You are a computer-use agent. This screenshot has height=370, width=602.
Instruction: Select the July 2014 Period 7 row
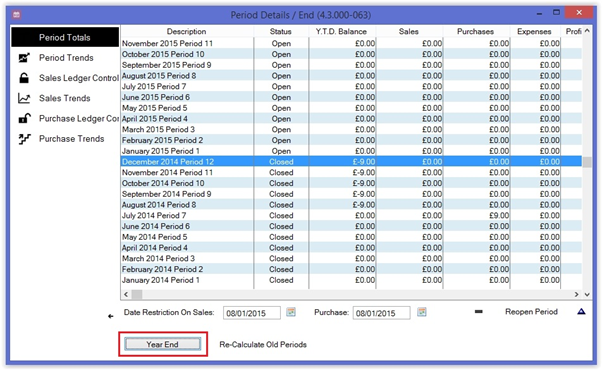(351, 215)
